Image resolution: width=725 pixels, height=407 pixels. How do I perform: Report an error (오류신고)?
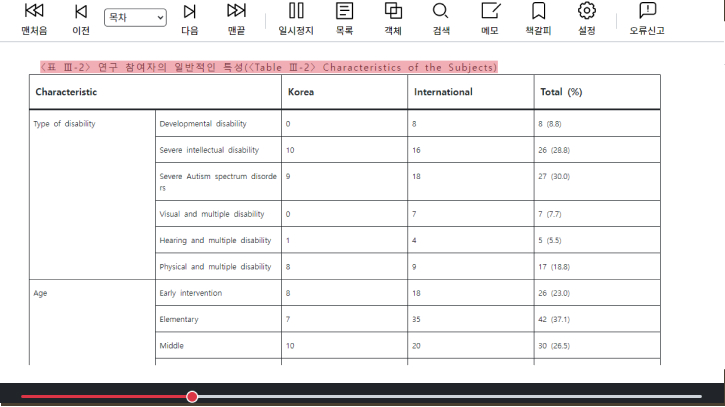(647, 19)
